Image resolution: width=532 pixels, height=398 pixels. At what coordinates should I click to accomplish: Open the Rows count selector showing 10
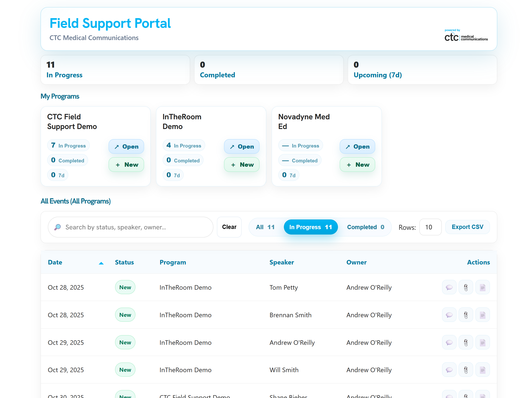click(430, 227)
